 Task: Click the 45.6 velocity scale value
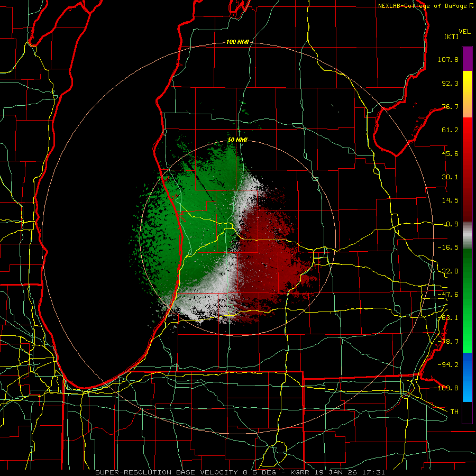click(x=450, y=153)
